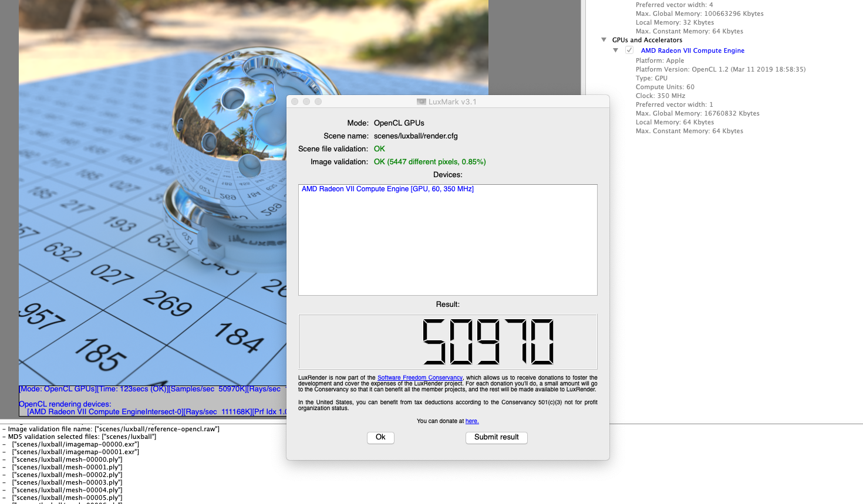Viewport: 863px width, 504px height.
Task: Click the LuxMark v3.1 title bar icon
Action: 421,102
